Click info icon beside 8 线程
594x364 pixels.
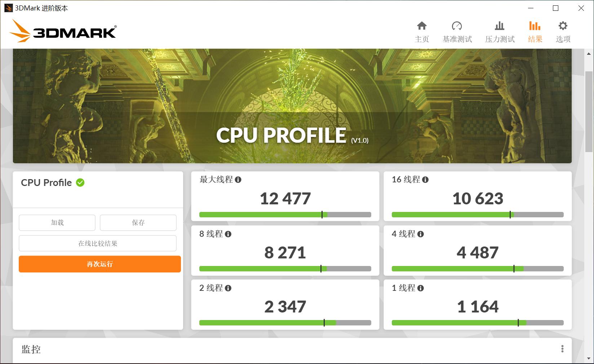coord(228,234)
